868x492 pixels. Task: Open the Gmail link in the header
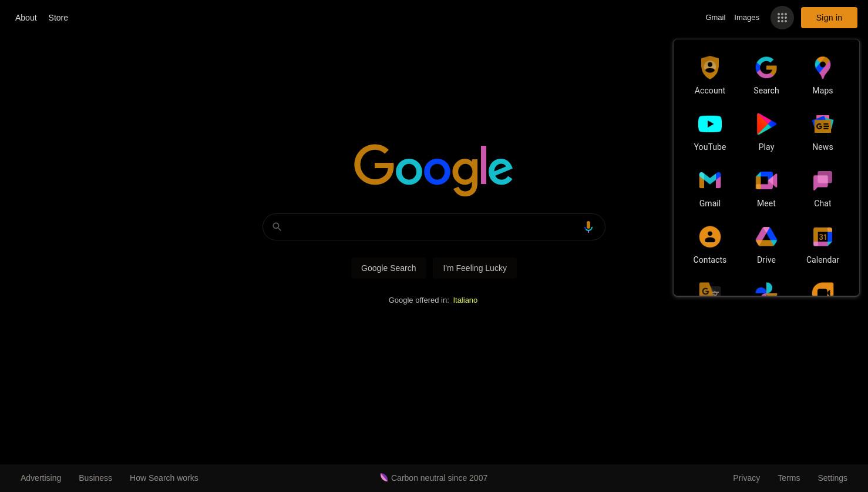point(715,18)
